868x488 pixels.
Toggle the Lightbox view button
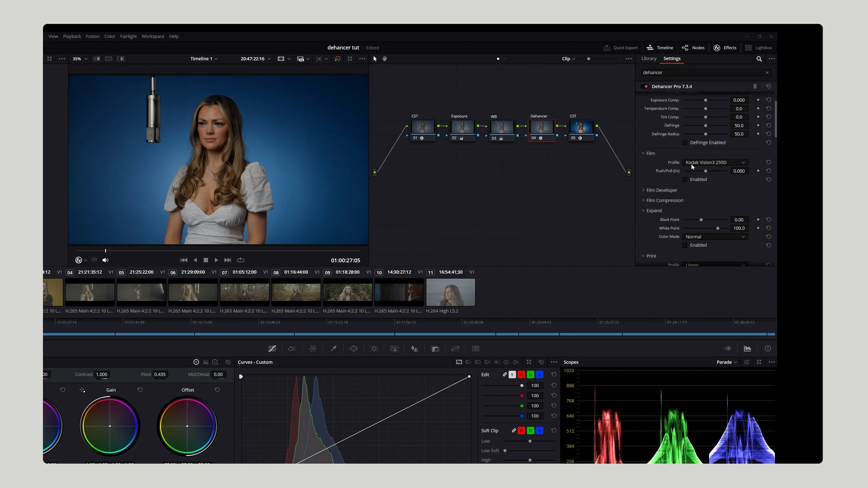pyautogui.click(x=759, y=48)
